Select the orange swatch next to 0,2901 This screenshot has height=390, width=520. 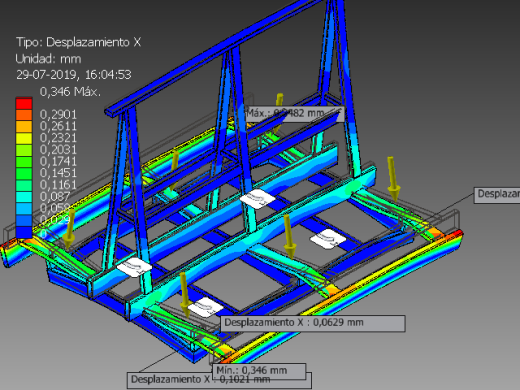pos(24,115)
